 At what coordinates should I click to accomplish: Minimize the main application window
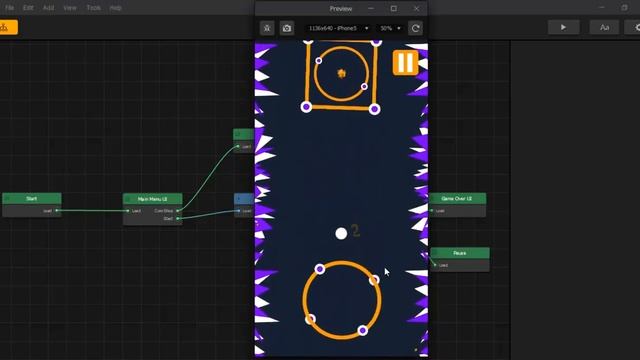pyautogui.click(x=602, y=8)
